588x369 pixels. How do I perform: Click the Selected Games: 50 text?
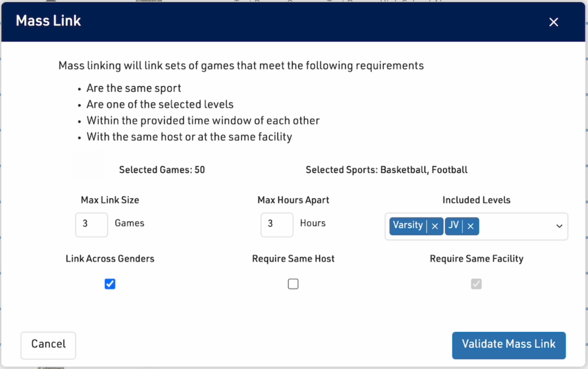pos(162,170)
